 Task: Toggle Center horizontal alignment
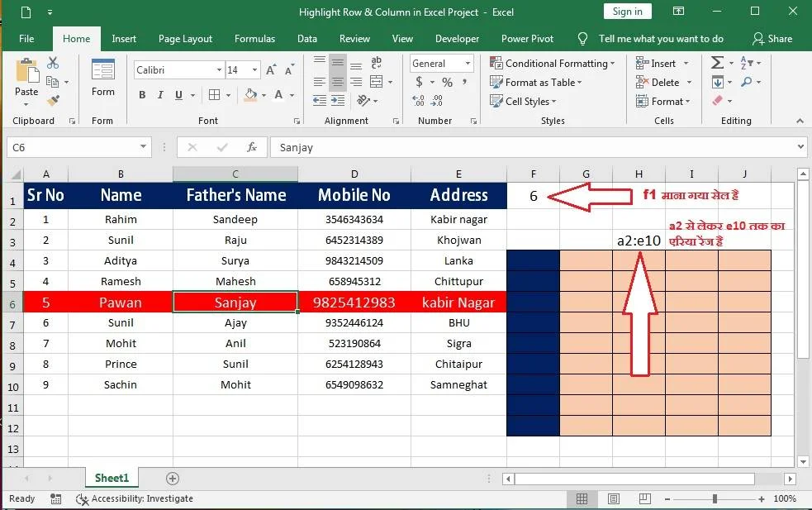coord(338,82)
